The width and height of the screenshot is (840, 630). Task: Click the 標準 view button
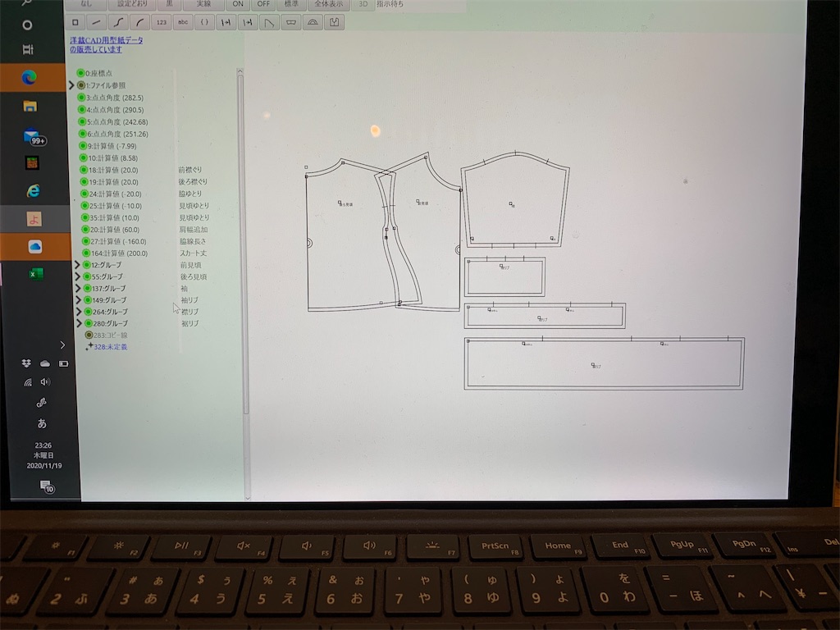pos(291,4)
